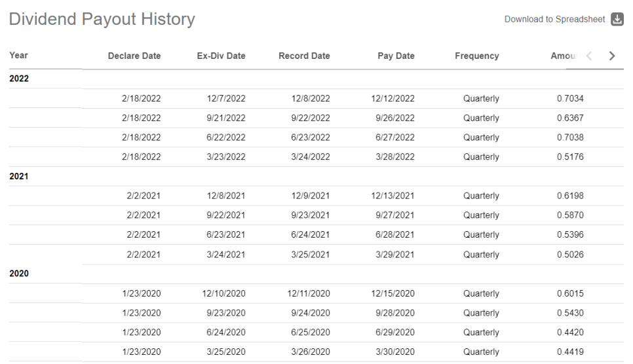Select ex-div date 9/21/2022
The width and height of the screenshot is (633, 364).
(x=226, y=118)
